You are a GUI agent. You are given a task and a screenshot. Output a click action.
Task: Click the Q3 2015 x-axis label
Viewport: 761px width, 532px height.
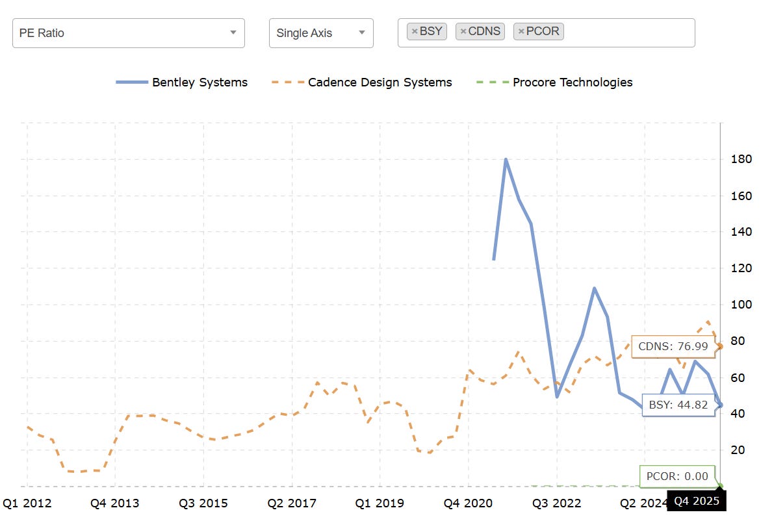point(203,503)
